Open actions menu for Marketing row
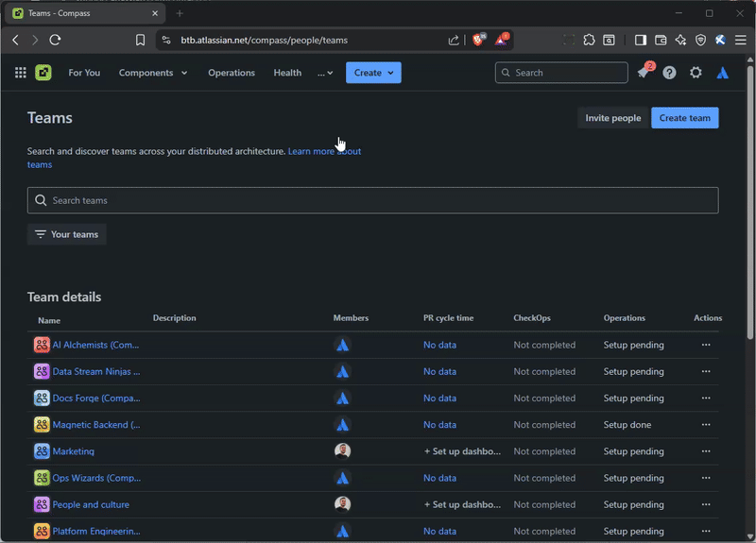Image resolution: width=756 pixels, height=543 pixels. (706, 451)
